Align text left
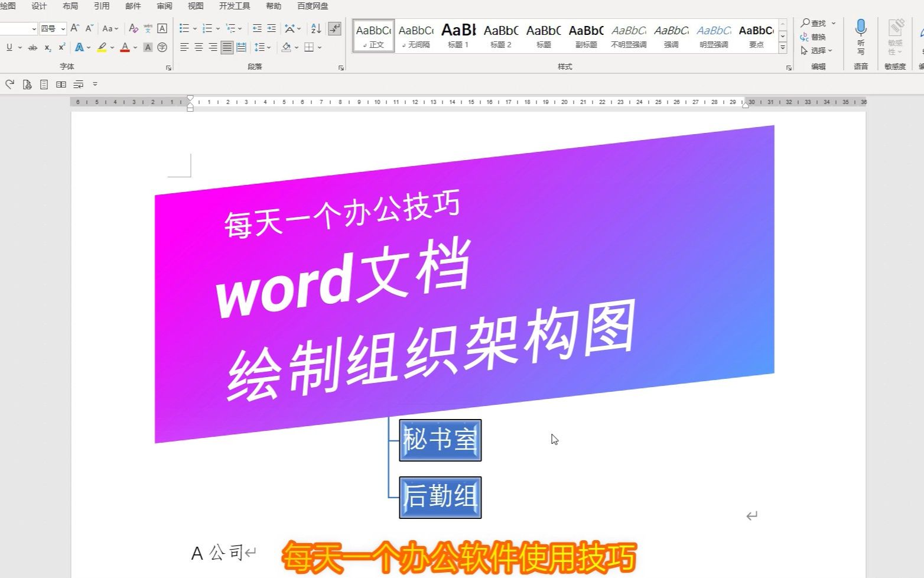The height and width of the screenshot is (578, 924). [x=184, y=47]
